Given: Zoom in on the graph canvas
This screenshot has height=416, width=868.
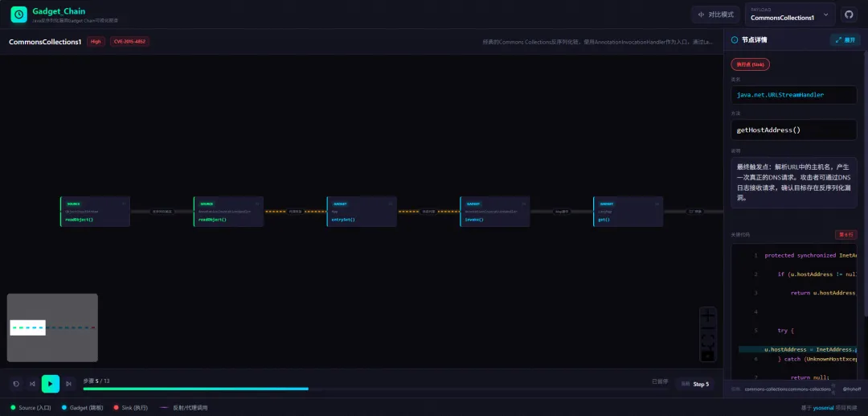Looking at the screenshot, I should click(x=708, y=316).
